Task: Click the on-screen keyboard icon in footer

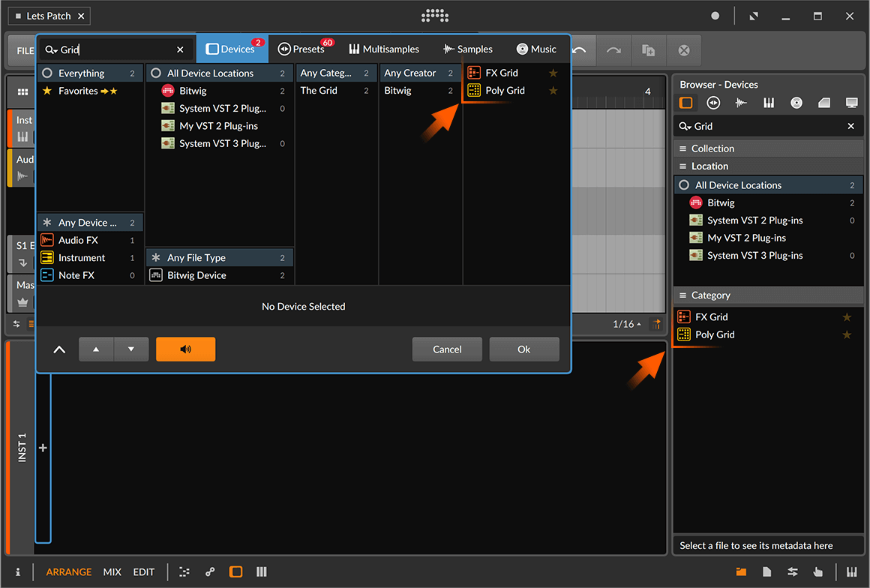Action: click(x=852, y=571)
